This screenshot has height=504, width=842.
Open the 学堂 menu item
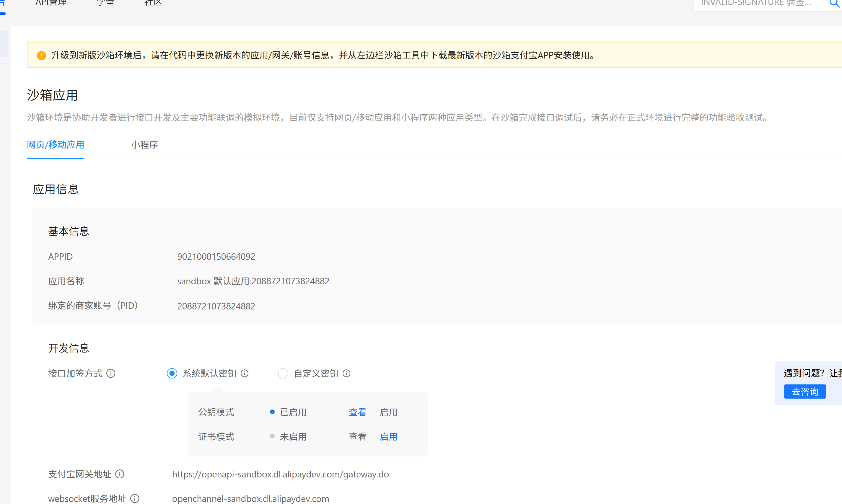pyautogui.click(x=105, y=3)
